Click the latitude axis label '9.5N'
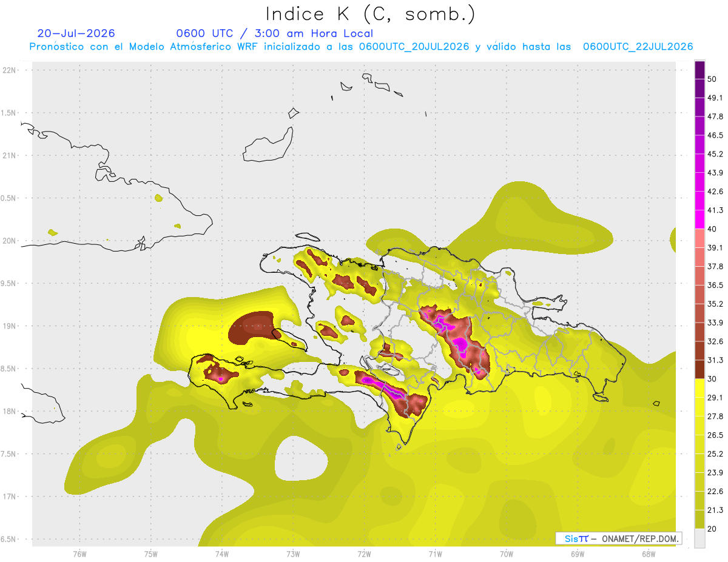The width and height of the screenshot is (728, 562). [9, 283]
